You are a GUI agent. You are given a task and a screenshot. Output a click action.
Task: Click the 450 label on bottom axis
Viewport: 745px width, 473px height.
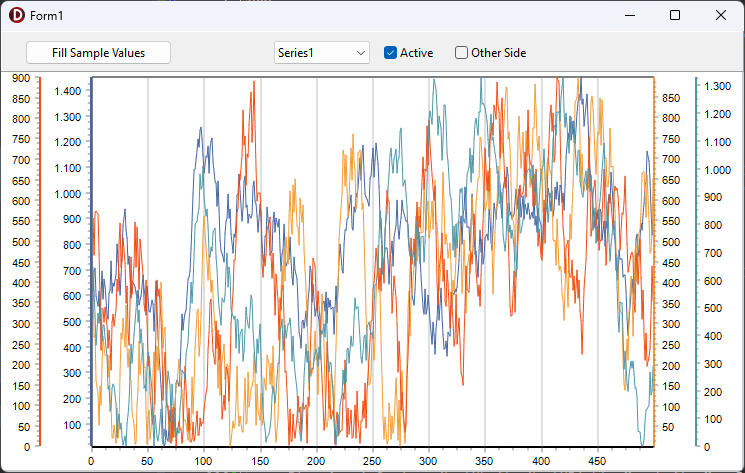tap(597, 461)
